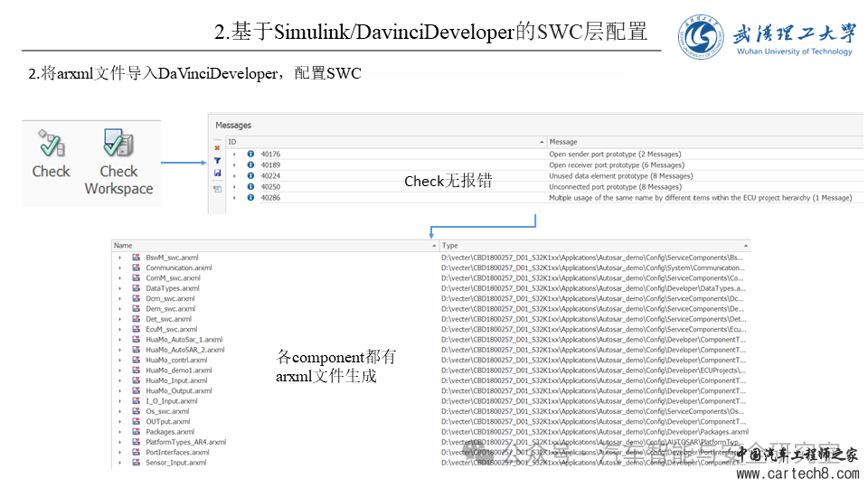Click file icon of BswM_swc.arxml

click(x=136, y=258)
